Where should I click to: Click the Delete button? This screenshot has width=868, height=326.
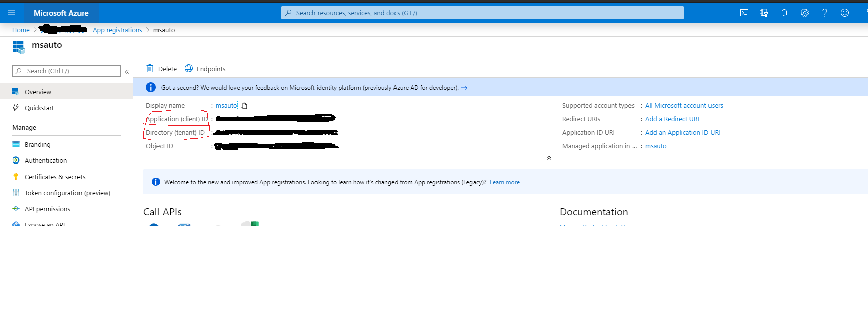162,69
